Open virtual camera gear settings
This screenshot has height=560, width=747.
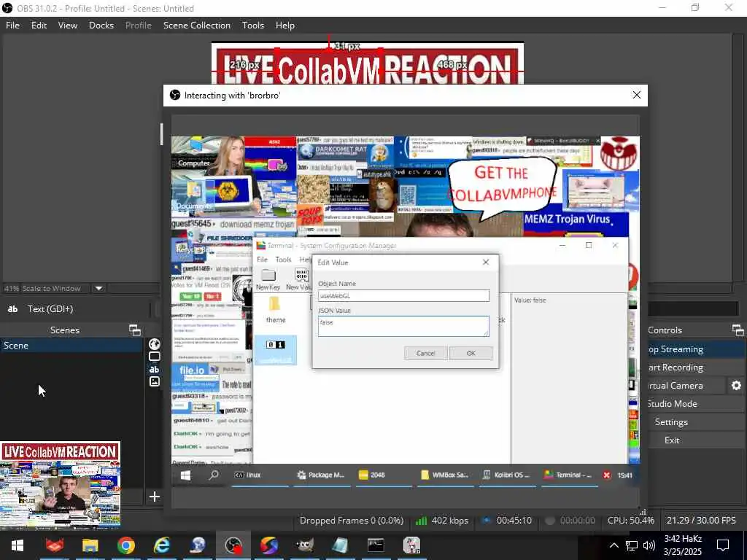point(737,385)
